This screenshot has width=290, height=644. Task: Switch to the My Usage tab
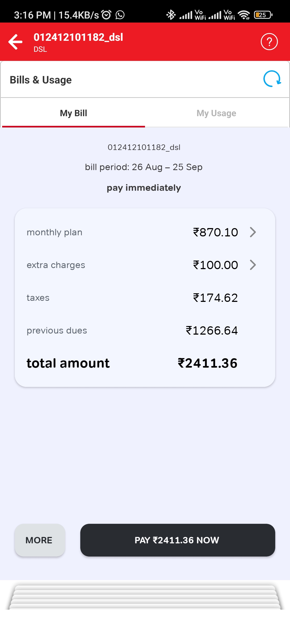pyautogui.click(x=216, y=113)
